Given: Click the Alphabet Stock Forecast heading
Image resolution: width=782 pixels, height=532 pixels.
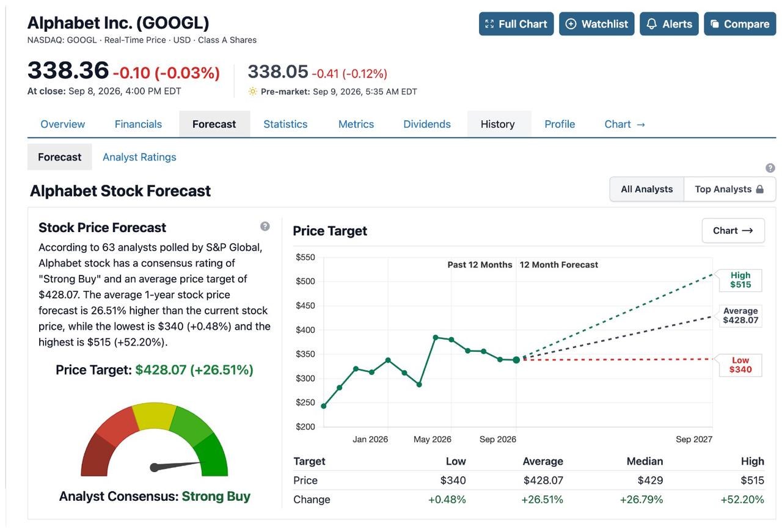Looking at the screenshot, I should coord(120,191).
